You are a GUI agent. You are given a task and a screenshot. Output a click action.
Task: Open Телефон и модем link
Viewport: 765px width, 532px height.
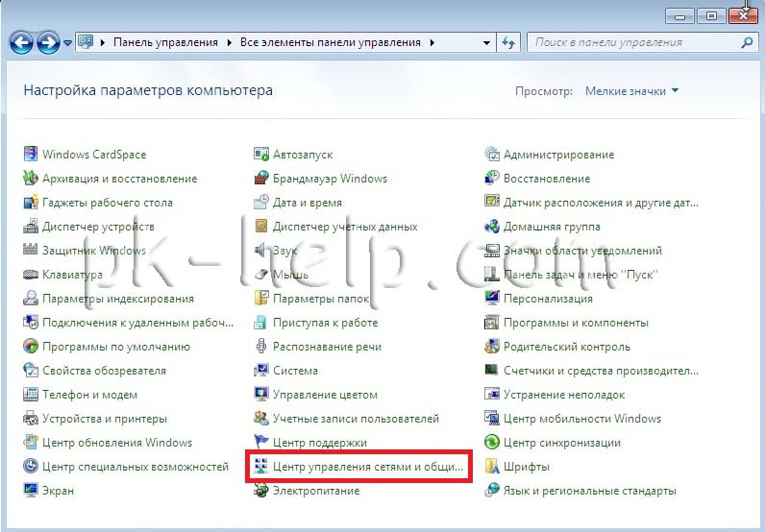89,395
